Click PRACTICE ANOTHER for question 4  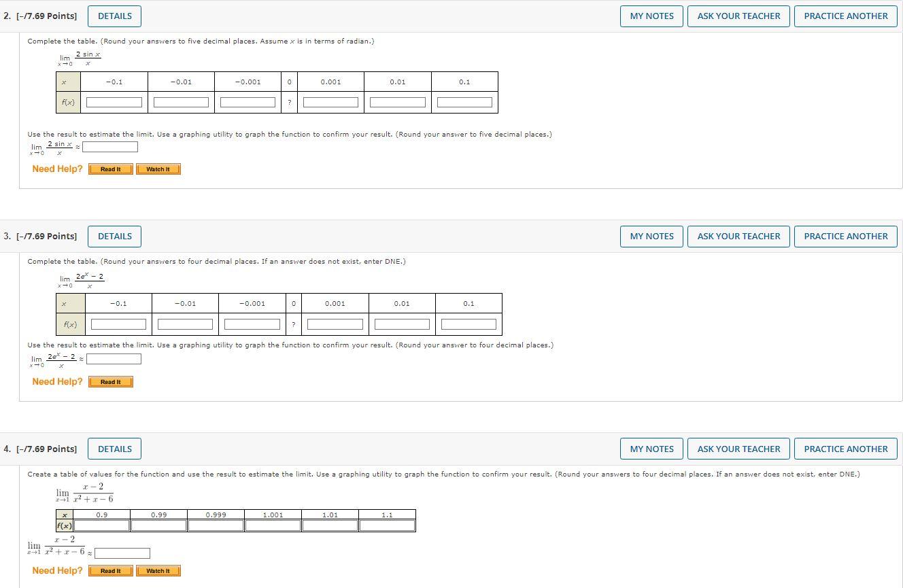click(x=845, y=448)
